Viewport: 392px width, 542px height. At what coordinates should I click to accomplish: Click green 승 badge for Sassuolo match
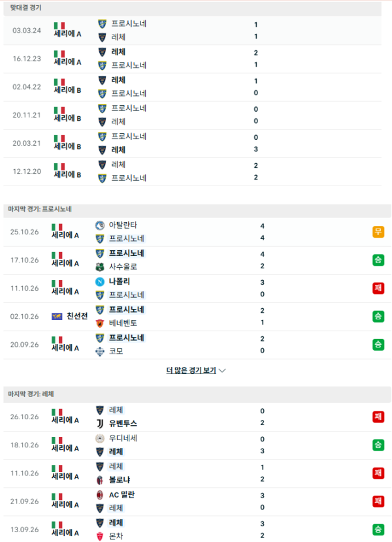pos(378,260)
